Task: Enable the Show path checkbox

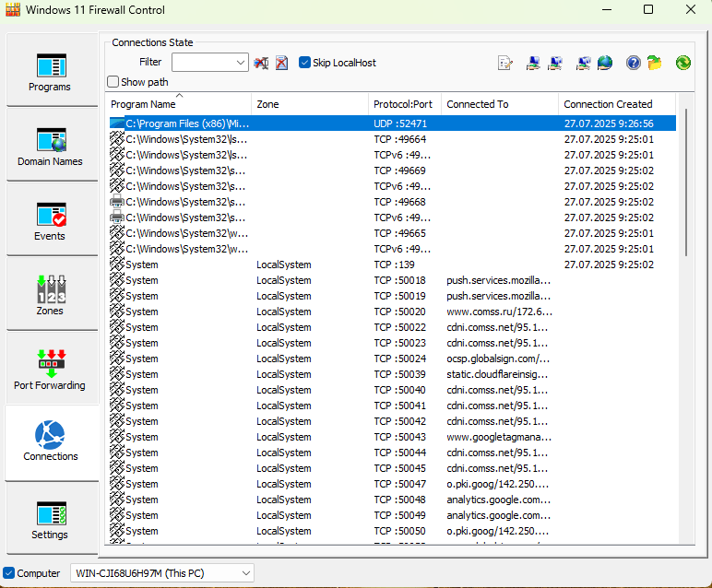Action: click(113, 82)
